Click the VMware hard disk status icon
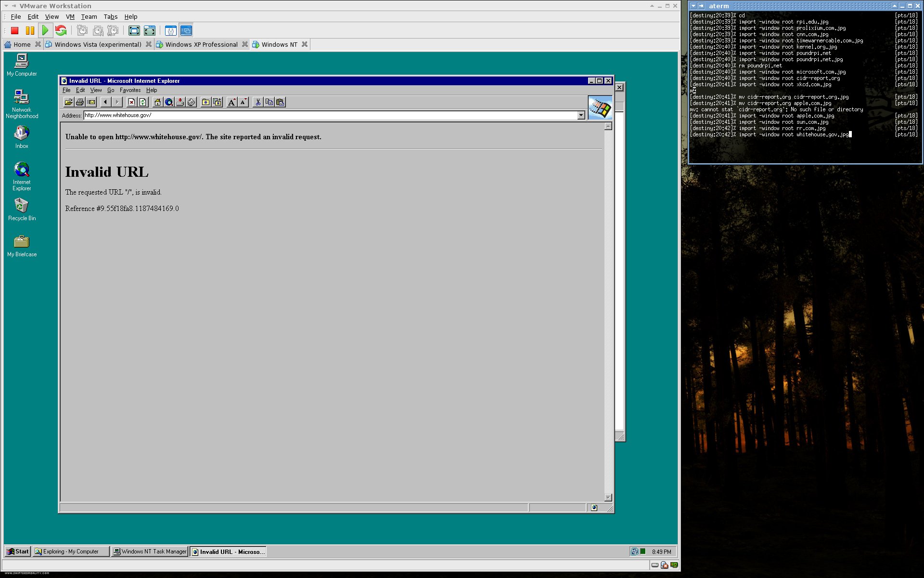924x578 pixels. (x=655, y=565)
